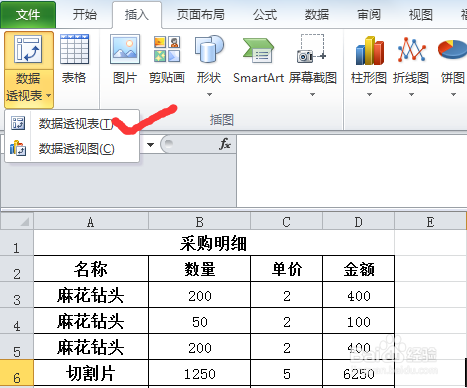This screenshot has height=388, width=467.
Task: Click 麻花钻头 cell in row 4
Action: [x=91, y=321]
